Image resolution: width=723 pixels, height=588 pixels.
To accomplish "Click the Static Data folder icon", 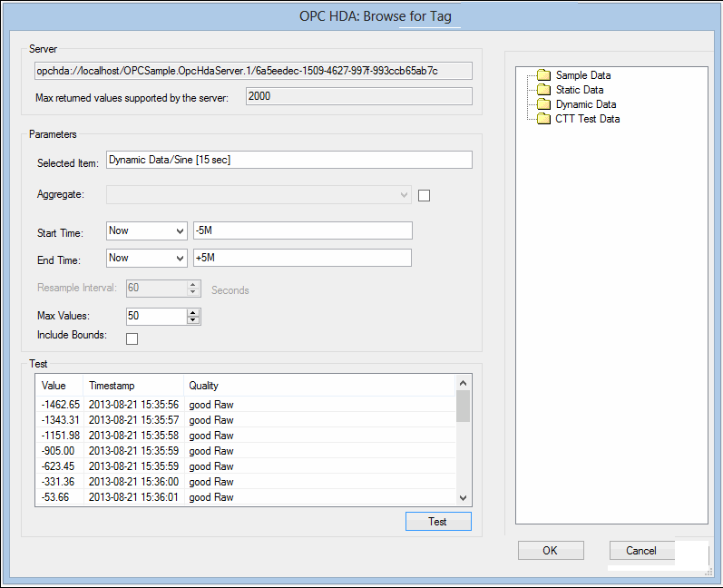I will (543, 90).
